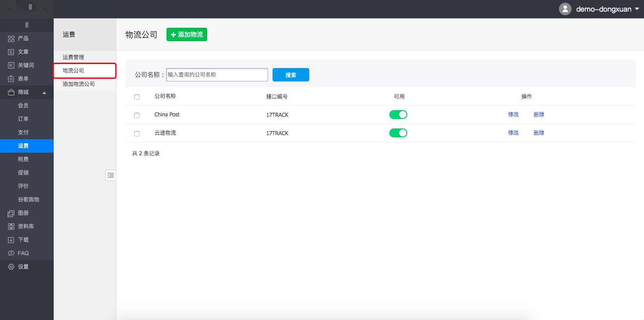Open the Database (资料库) icon
Viewport: 644px width, 320px height.
click(x=12, y=226)
